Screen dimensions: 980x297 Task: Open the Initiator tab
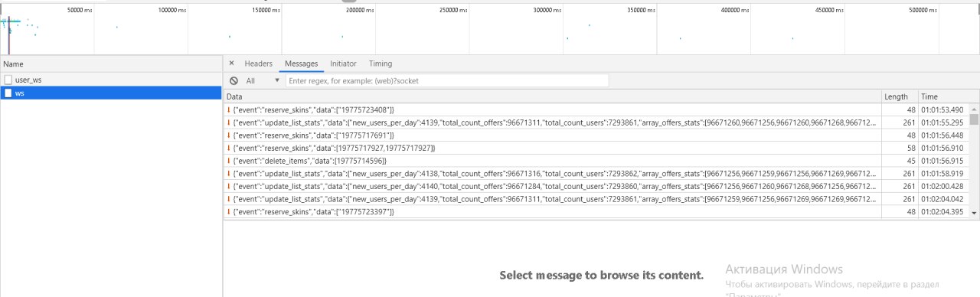pyautogui.click(x=343, y=64)
